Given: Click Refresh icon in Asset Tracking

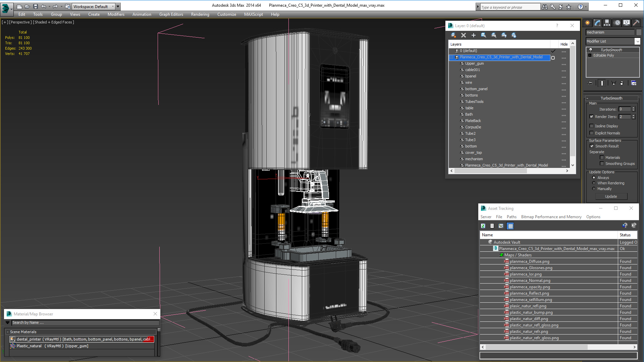Looking at the screenshot, I should (483, 226).
